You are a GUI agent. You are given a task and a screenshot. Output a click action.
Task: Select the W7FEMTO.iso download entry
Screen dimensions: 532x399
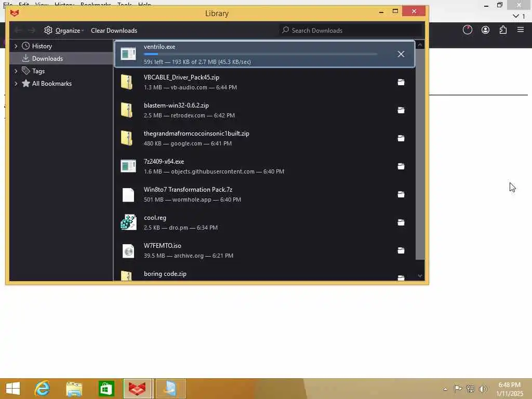pos(264,250)
